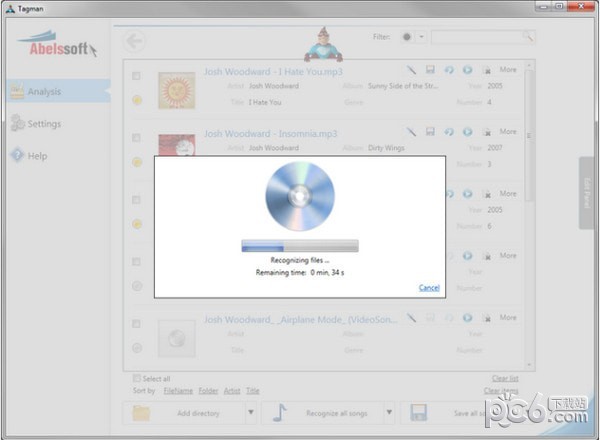Image resolution: width=600 pixels, height=440 pixels.
Task: Open the Settings section in sidebar
Action: (x=44, y=124)
